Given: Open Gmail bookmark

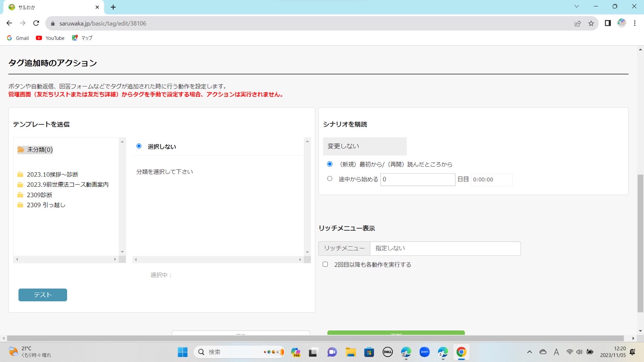Looking at the screenshot, I should pos(18,38).
